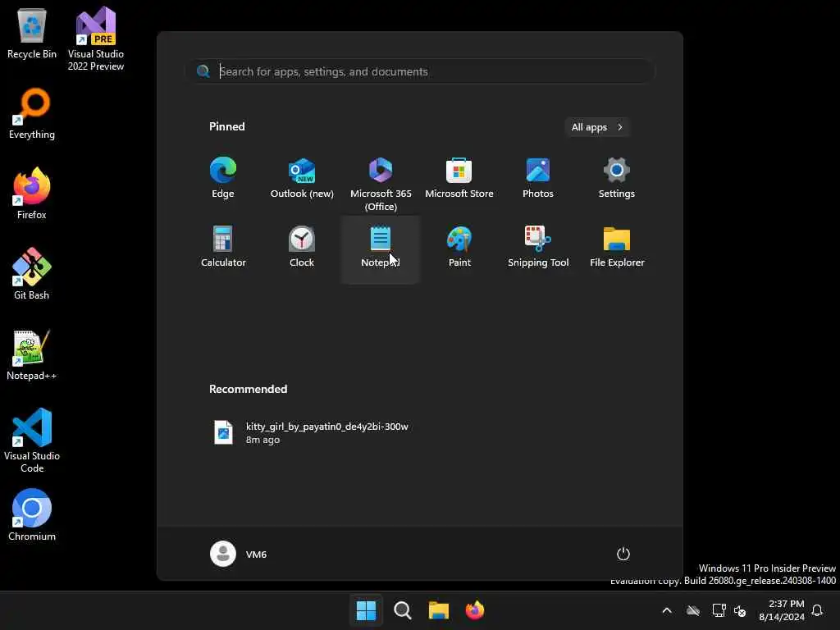The height and width of the screenshot is (630, 840).
Task: Open notifications bell icon
Action: [x=817, y=610]
